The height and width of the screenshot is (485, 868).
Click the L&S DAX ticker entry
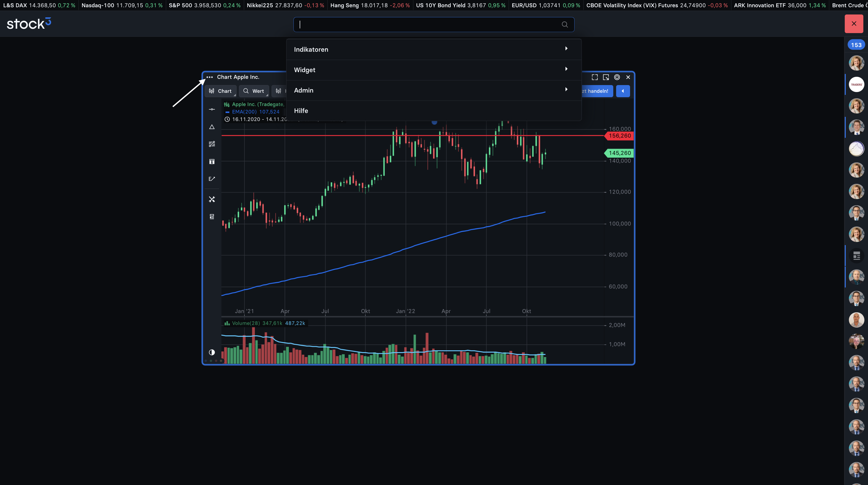[39, 5]
